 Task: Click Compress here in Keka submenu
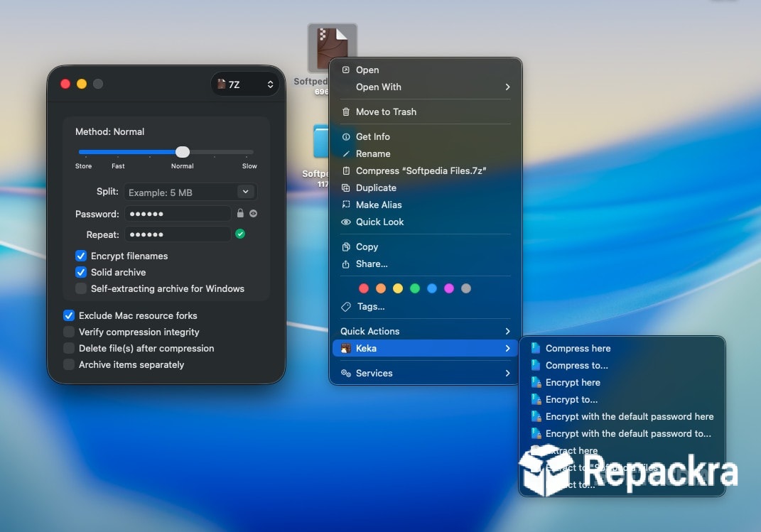(622, 348)
